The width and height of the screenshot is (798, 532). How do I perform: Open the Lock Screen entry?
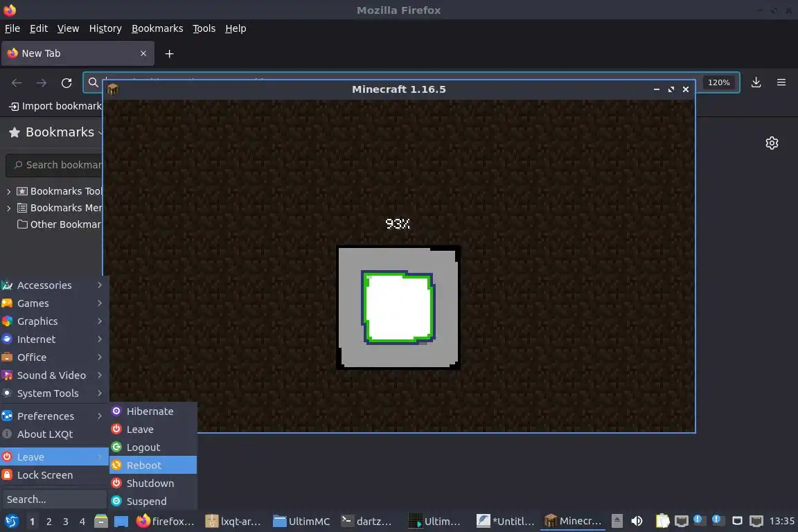55,475
